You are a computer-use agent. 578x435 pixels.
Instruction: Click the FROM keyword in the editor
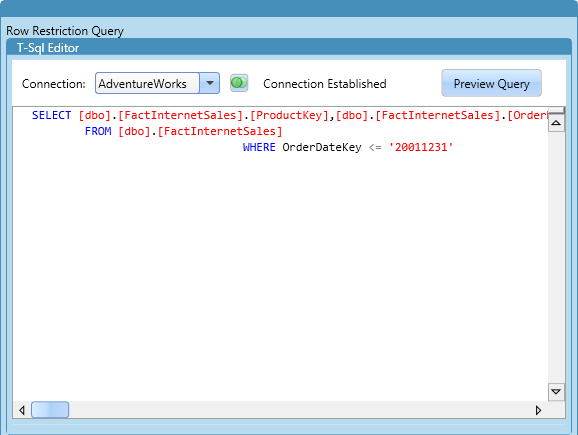[x=98, y=131]
